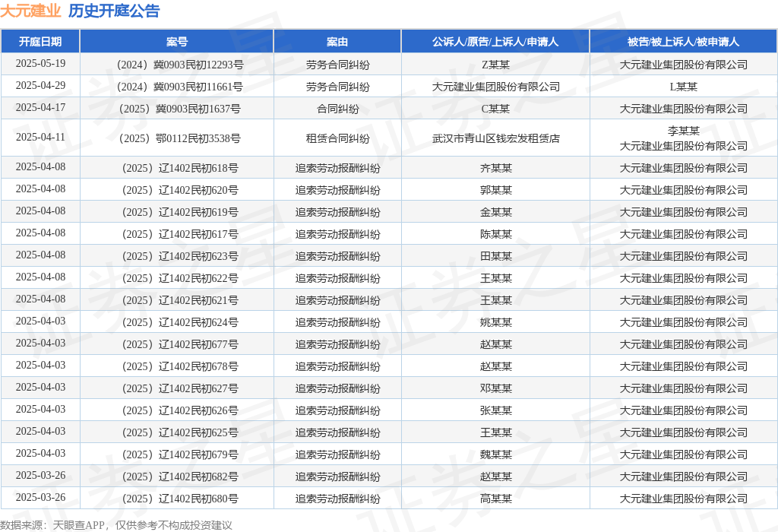This screenshot has height=532, width=778.
Task: Click plaintiff C某某
Action: (495, 109)
